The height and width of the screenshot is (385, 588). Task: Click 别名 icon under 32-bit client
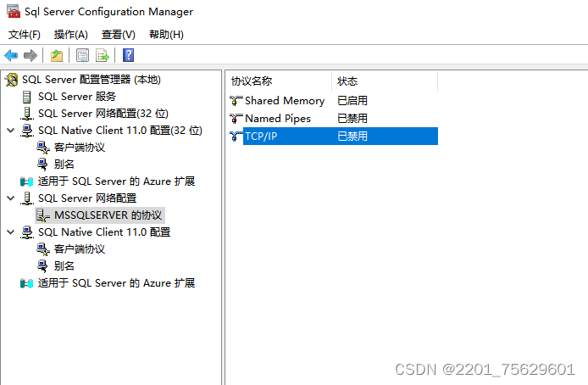click(x=42, y=165)
